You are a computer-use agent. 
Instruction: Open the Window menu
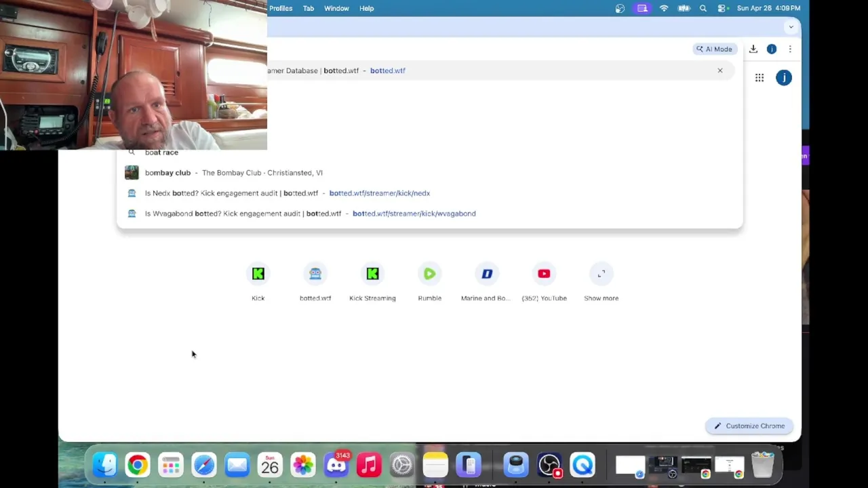(x=336, y=8)
